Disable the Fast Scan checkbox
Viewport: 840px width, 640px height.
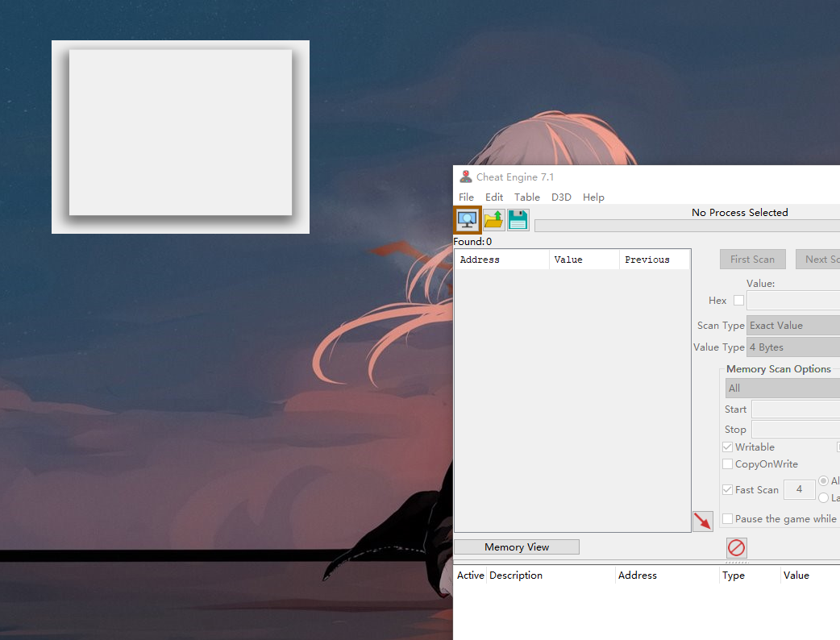(x=727, y=489)
